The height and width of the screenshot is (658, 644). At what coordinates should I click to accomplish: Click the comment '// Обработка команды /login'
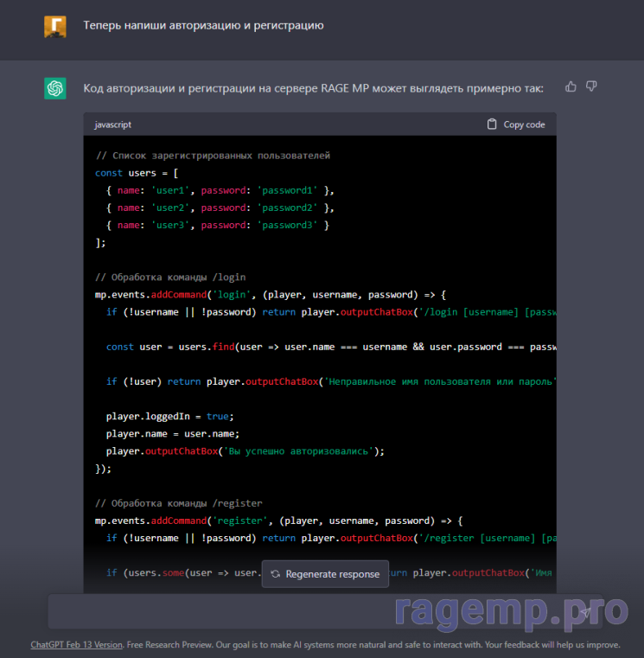170,278
